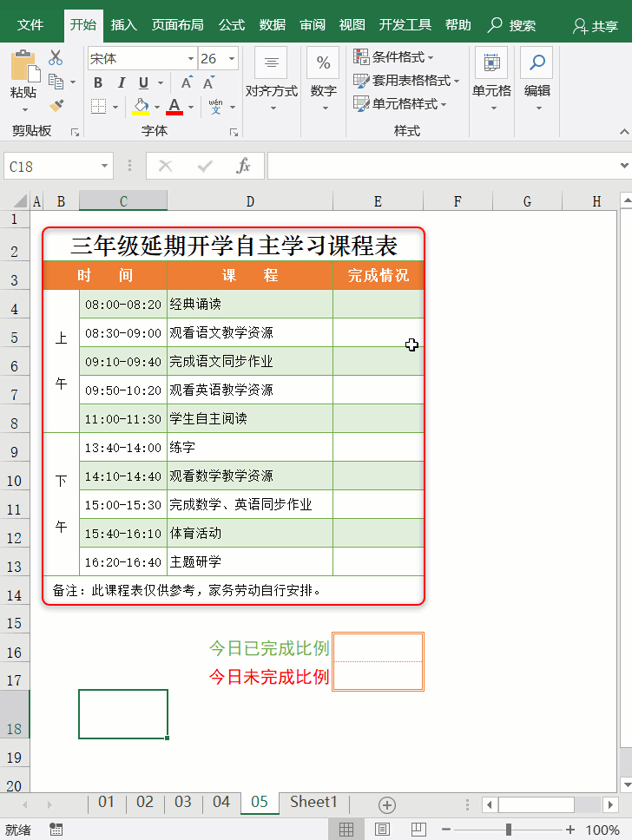Switch to sheet tab 03

[x=183, y=802]
